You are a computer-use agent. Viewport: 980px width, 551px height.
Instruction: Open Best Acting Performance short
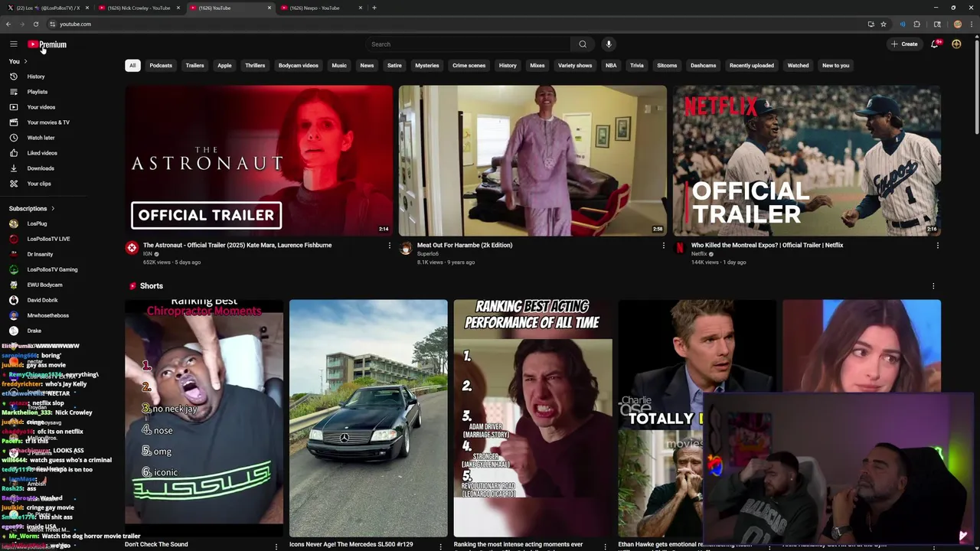[533, 418]
